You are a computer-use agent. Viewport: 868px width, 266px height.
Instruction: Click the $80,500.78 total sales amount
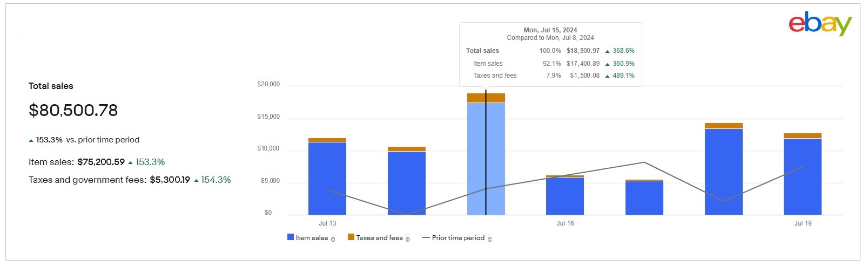73,111
